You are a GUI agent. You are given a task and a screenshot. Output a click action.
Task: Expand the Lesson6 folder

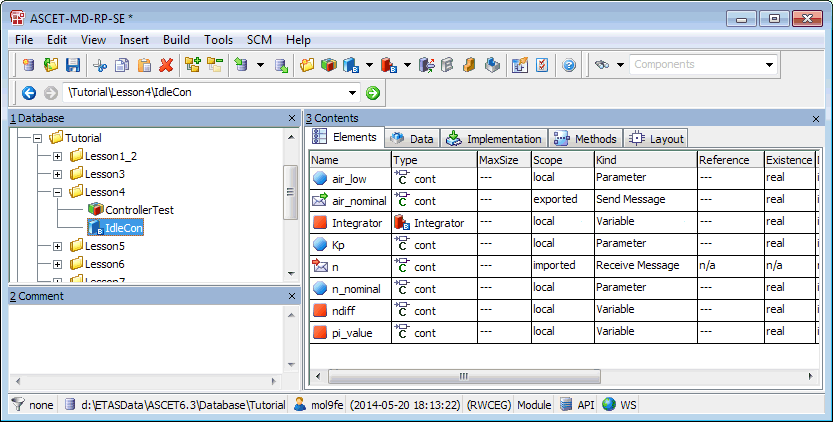coord(57,265)
